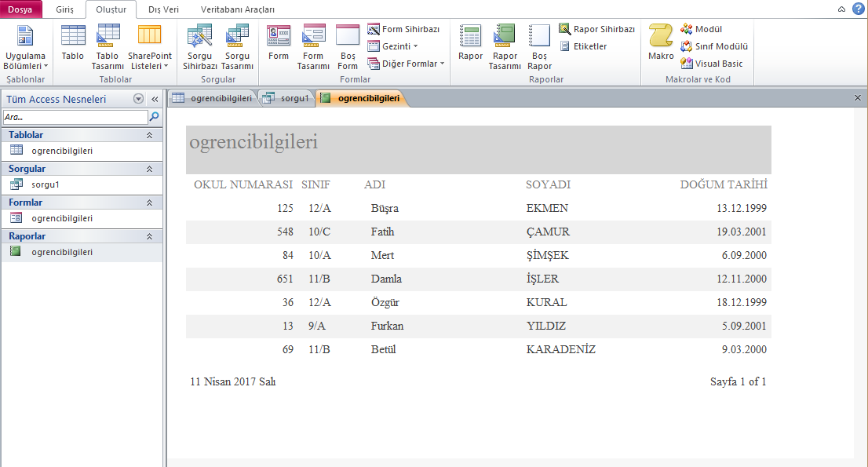Viewport: 868px width, 467px height.
Task: Insert a Sınıf Modülü
Action: pyautogui.click(x=714, y=46)
